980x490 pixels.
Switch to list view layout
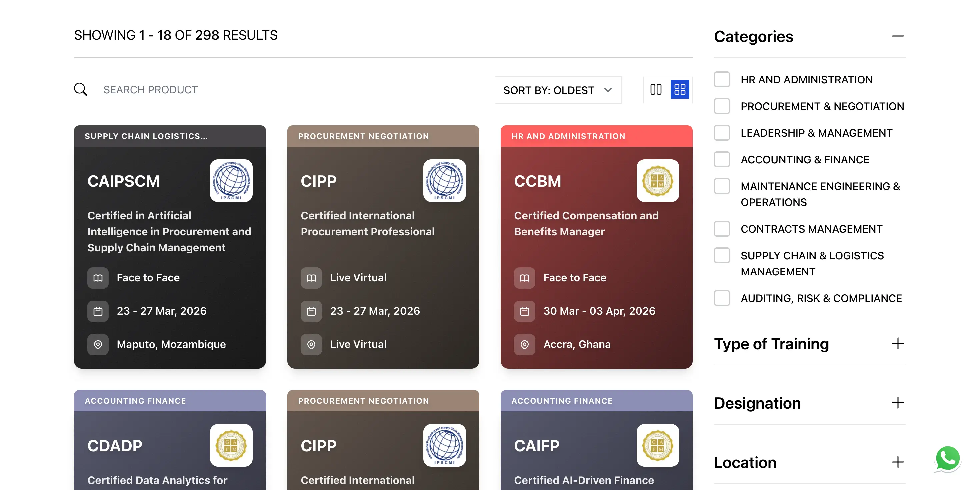(656, 89)
